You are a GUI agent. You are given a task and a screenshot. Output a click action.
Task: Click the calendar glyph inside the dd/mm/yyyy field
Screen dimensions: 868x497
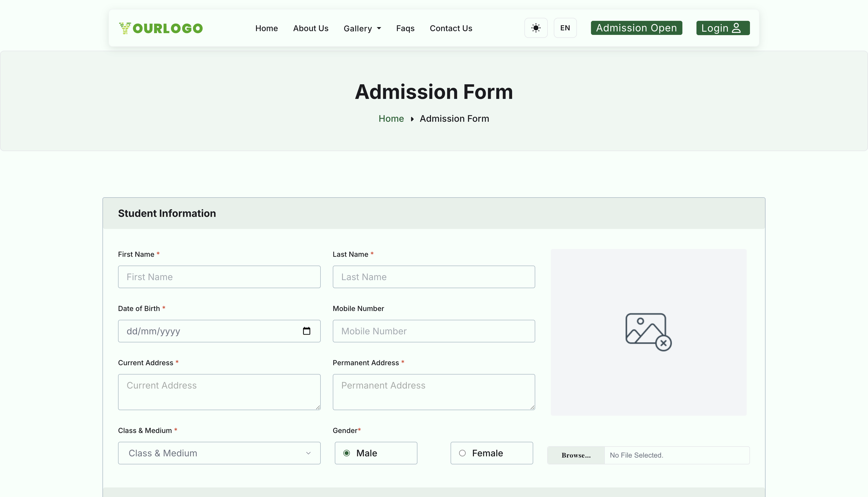tap(307, 331)
